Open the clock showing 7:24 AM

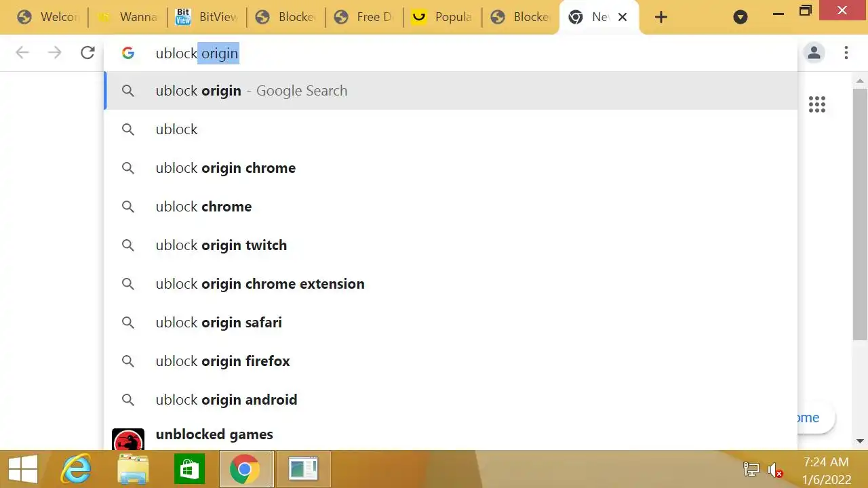[826, 470]
